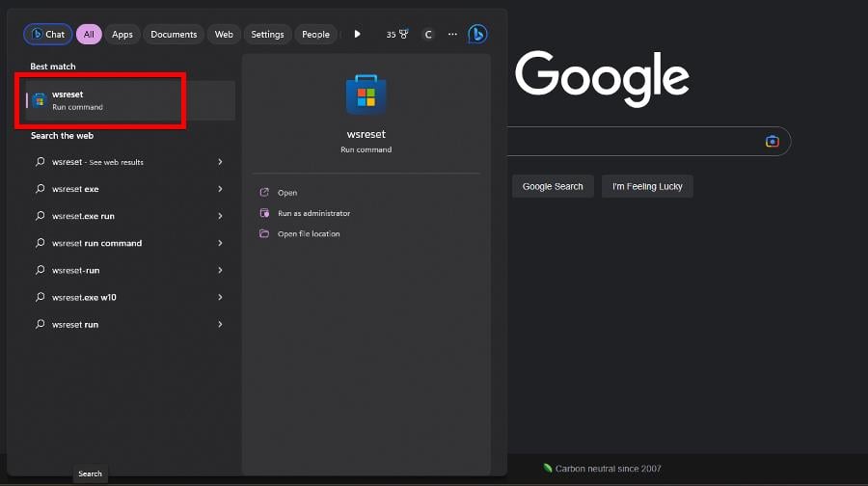Click the wsreset store icon in best match
This screenshot has width=868, height=486.
(x=39, y=100)
